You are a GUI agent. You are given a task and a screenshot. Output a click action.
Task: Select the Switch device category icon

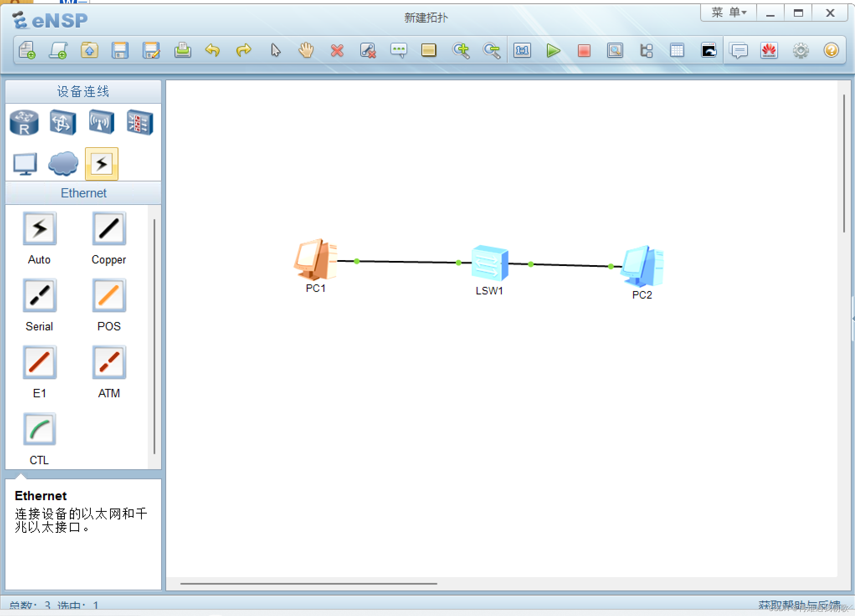(x=63, y=123)
